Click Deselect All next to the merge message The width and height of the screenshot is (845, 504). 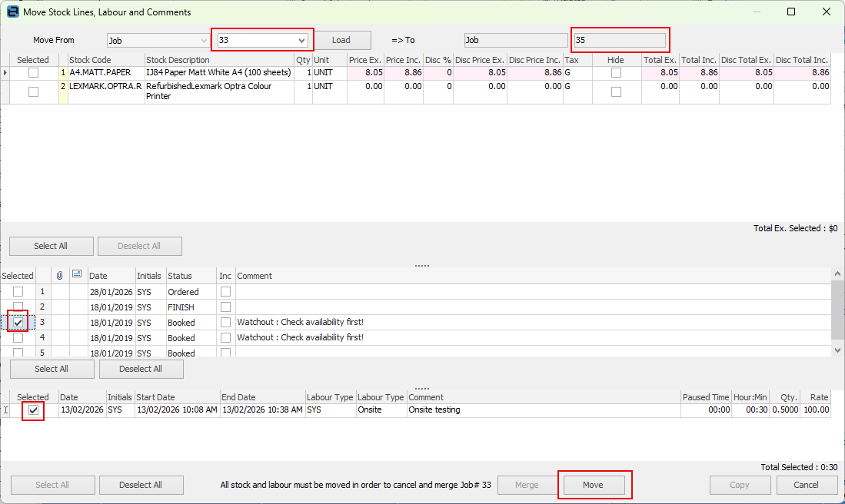tap(141, 485)
